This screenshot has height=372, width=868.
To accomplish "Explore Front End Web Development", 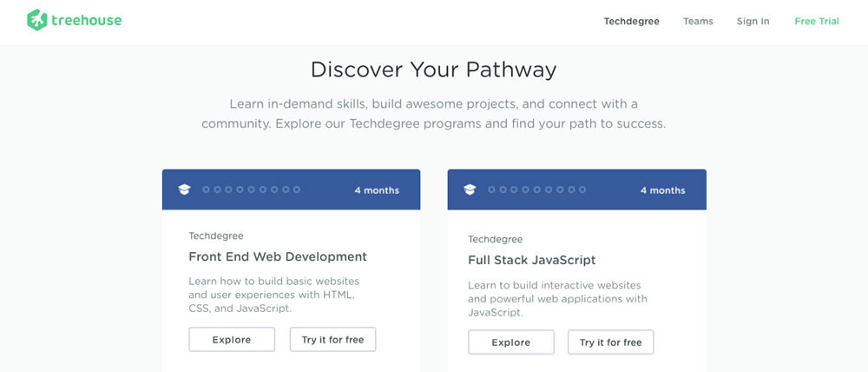I will 232,339.
